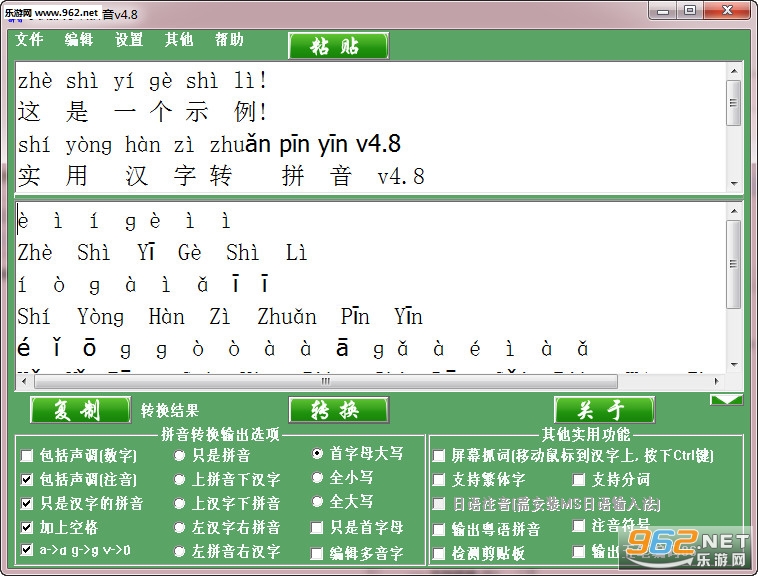Open the 文件 menu
Screen dimensions: 758x576
coord(29,40)
